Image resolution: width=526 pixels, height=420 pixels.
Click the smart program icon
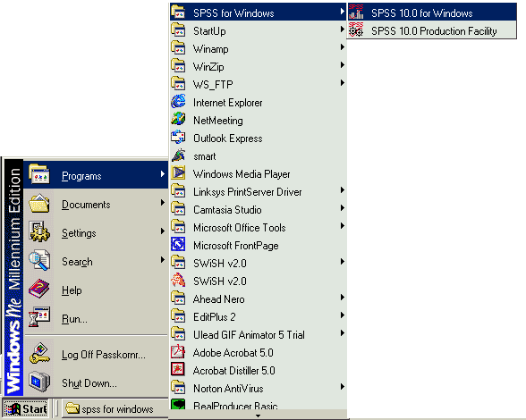coord(178,155)
